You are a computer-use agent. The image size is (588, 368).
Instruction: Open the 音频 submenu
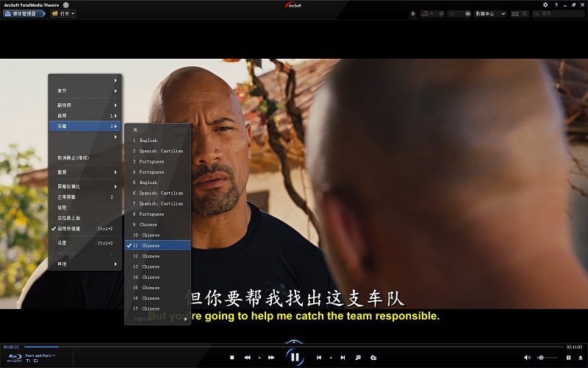(x=85, y=116)
